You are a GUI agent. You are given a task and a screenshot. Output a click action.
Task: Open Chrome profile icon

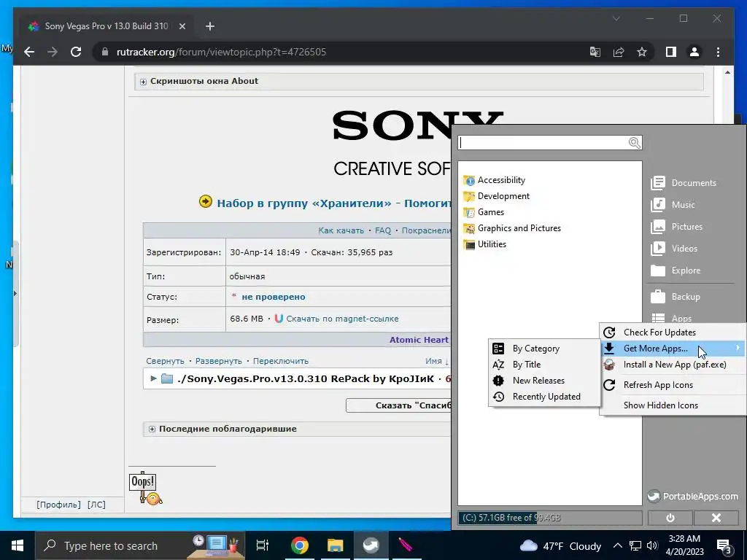(x=694, y=52)
